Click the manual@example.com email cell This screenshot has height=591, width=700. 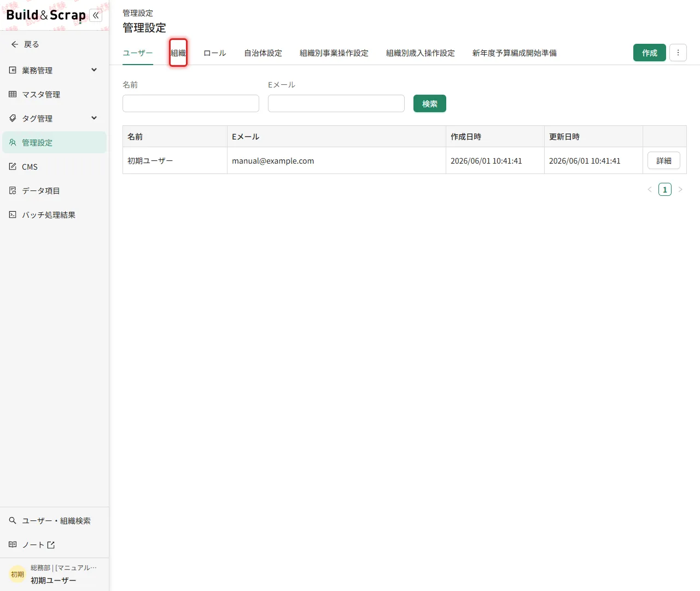coord(336,160)
